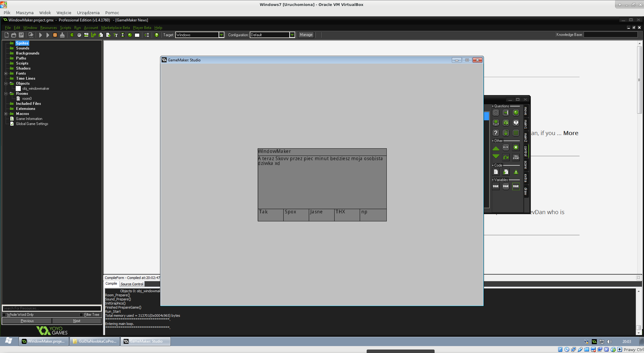Switch to the Source Control tab
The width and height of the screenshot is (644, 353).
132,284
